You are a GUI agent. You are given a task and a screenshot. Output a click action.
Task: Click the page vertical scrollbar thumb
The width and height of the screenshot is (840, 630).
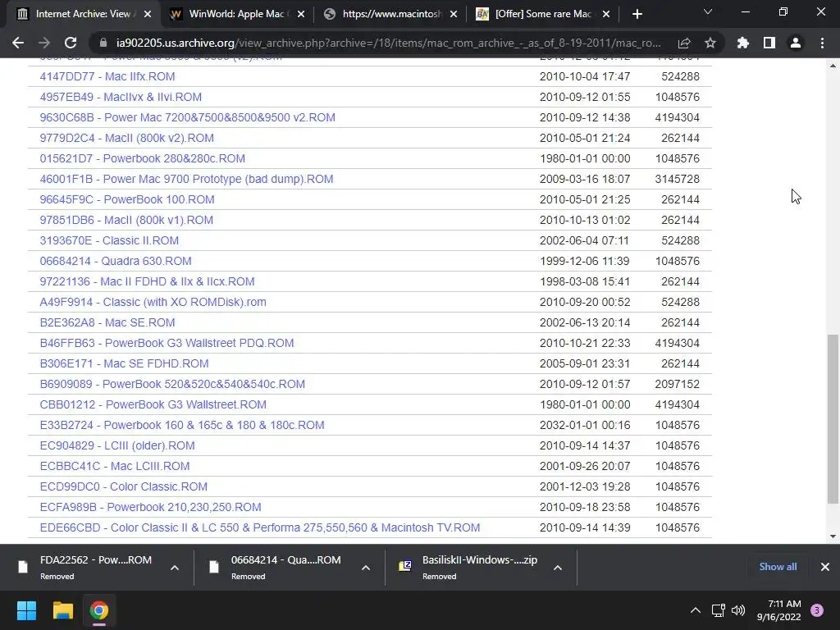[833, 419]
